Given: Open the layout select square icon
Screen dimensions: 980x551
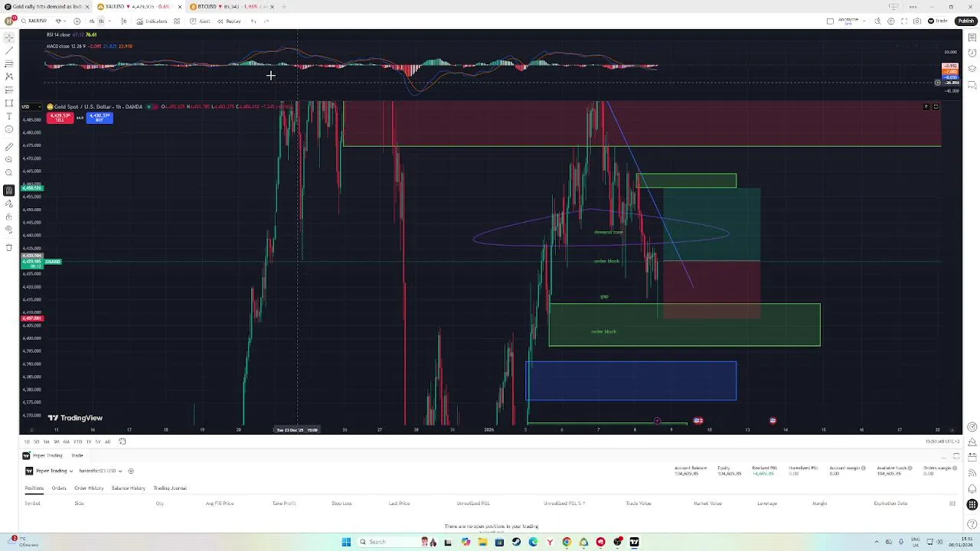Looking at the screenshot, I should coord(830,21).
